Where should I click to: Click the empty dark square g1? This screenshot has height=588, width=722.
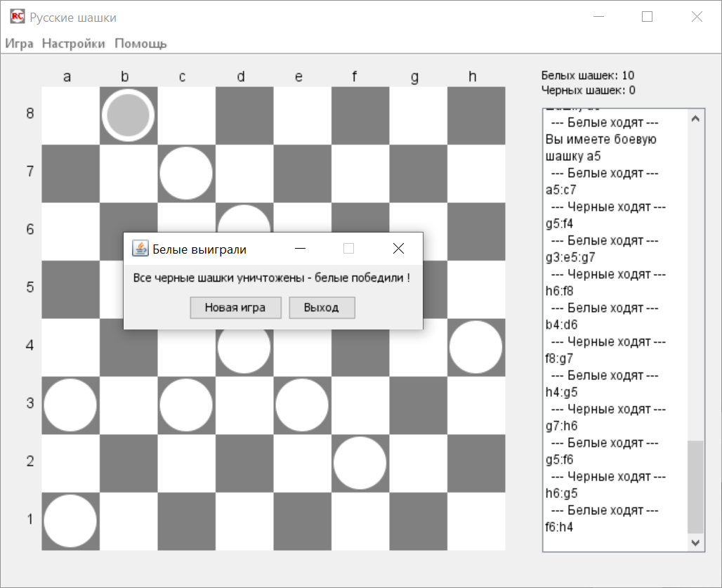point(418,521)
